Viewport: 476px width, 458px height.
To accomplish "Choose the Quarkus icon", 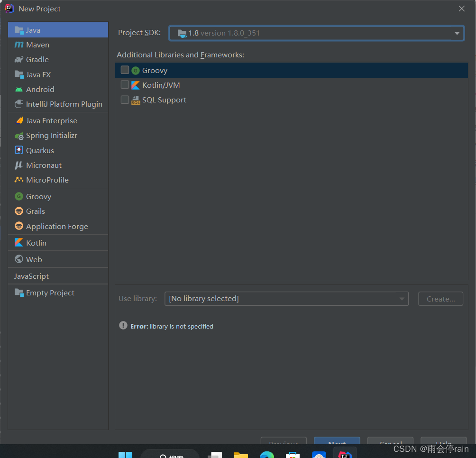I will 19,150.
